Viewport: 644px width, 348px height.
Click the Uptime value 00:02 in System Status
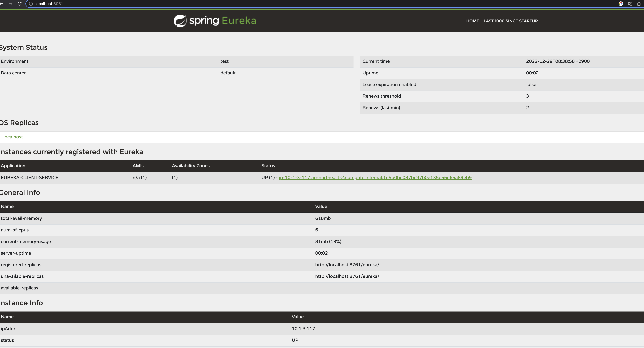coord(532,73)
